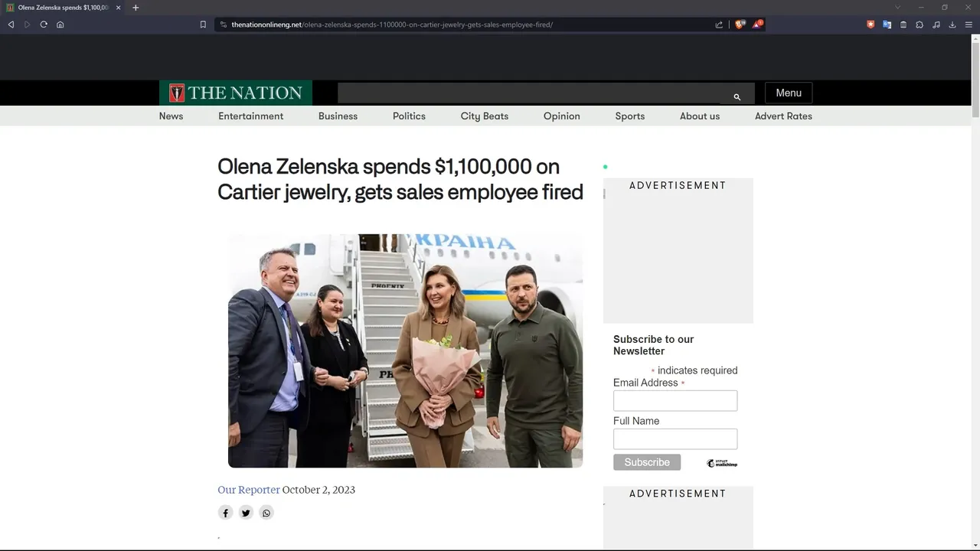Open the Business section

pyautogui.click(x=338, y=116)
